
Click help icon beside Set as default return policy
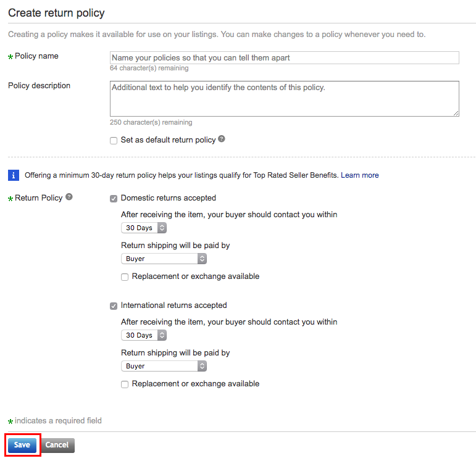[x=222, y=139]
